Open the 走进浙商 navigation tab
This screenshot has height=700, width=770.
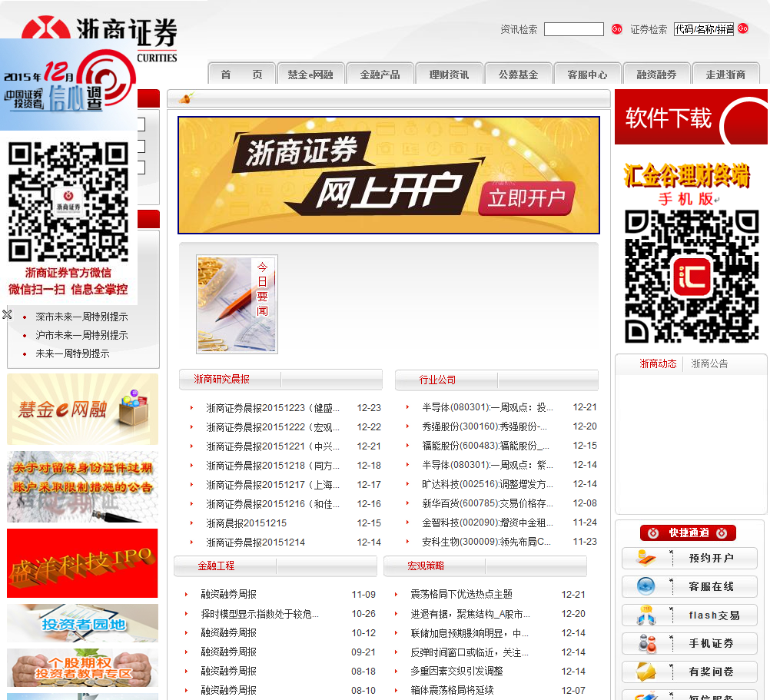coord(725,75)
